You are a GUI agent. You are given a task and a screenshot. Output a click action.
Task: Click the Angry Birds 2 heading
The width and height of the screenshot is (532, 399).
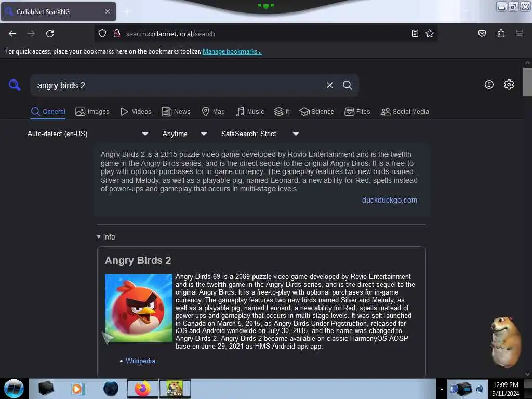[x=138, y=261]
